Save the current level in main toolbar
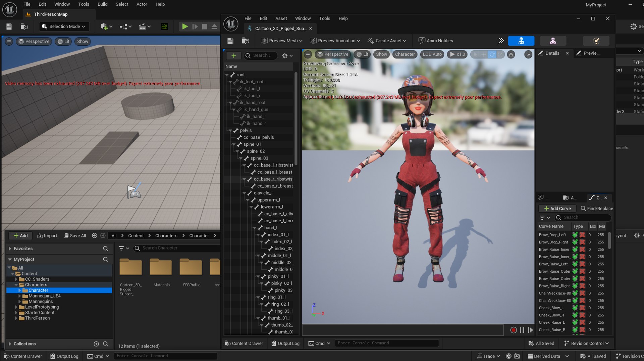The height and width of the screenshot is (361, 644). tap(9, 27)
